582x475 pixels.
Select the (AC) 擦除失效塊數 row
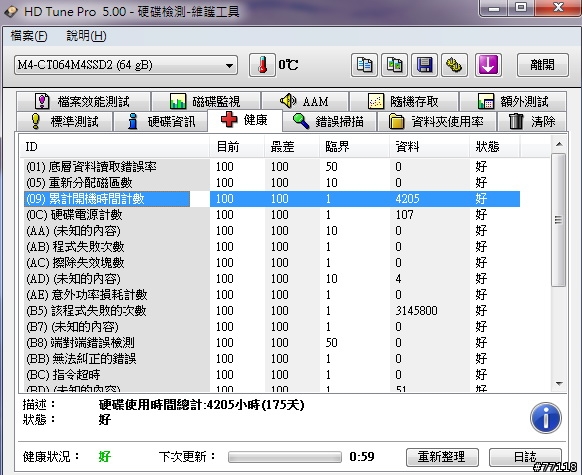(272, 262)
